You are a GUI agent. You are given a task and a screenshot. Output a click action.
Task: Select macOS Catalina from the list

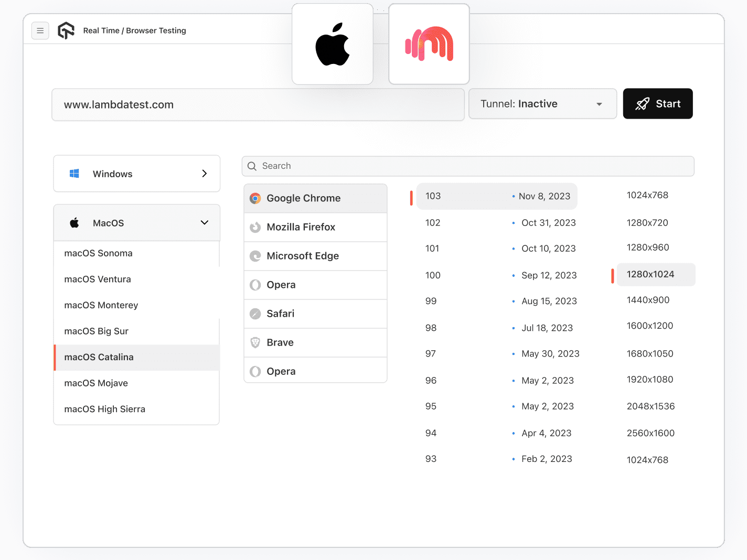[99, 357]
